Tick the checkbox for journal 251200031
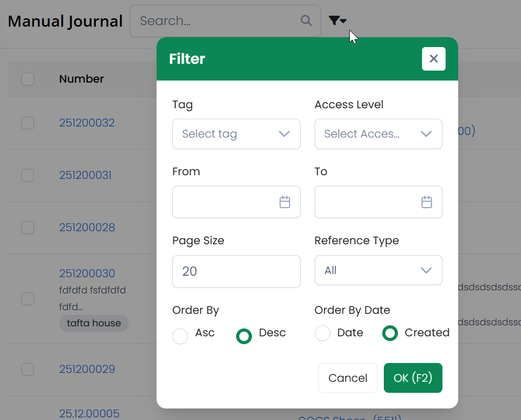The image size is (521, 420). pos(28,175)
